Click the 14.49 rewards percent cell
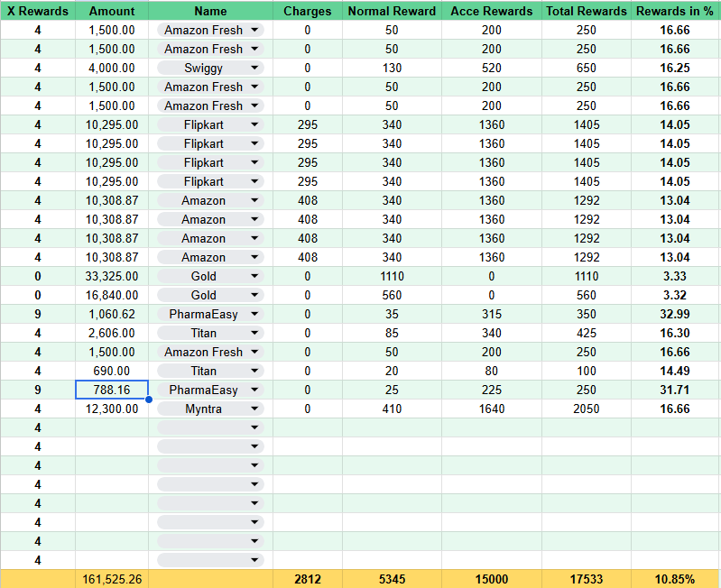Screen dimensions: 721x588 pos(675,371)
